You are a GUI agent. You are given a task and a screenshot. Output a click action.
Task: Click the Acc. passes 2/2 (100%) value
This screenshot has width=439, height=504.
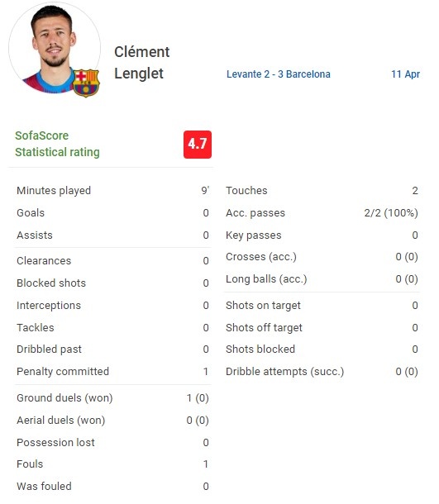(391, 213)
